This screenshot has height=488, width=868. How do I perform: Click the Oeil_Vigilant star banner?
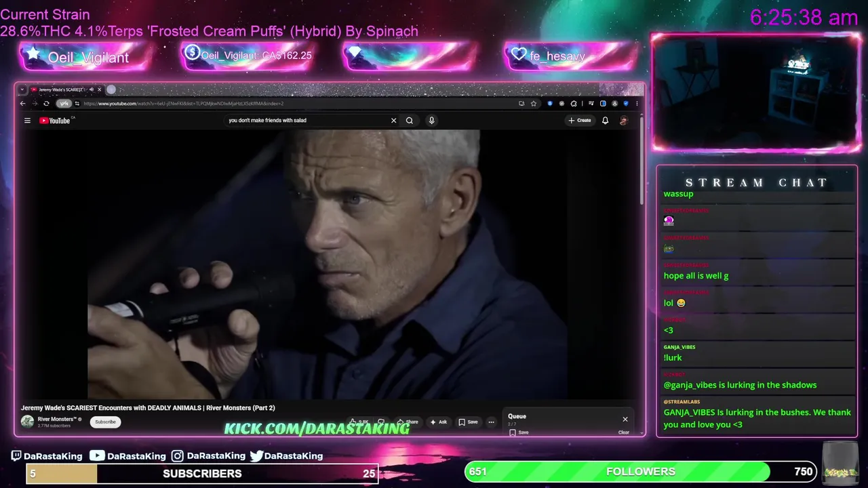[85, 56]
